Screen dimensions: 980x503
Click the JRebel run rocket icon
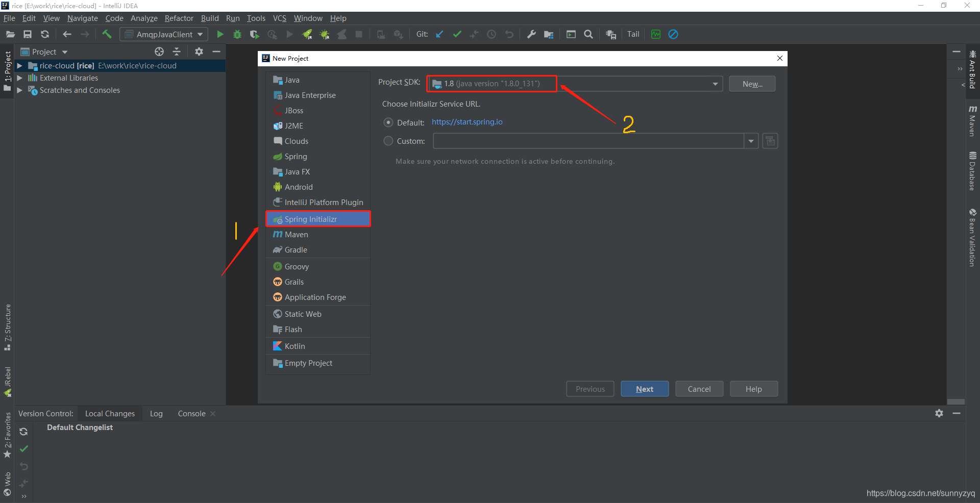point(307,34)
